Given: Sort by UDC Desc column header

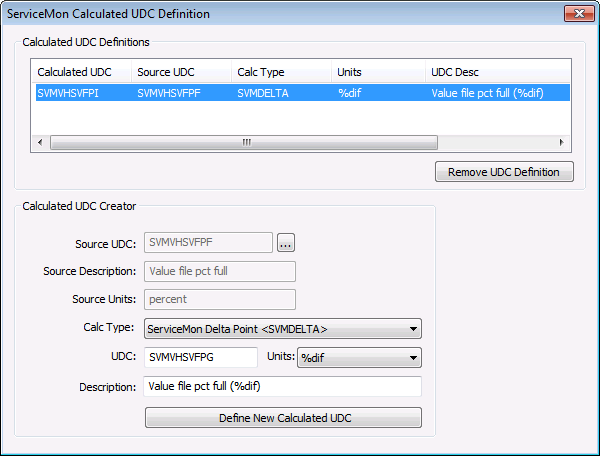Looking at the screenshot, I should (497, 72).
